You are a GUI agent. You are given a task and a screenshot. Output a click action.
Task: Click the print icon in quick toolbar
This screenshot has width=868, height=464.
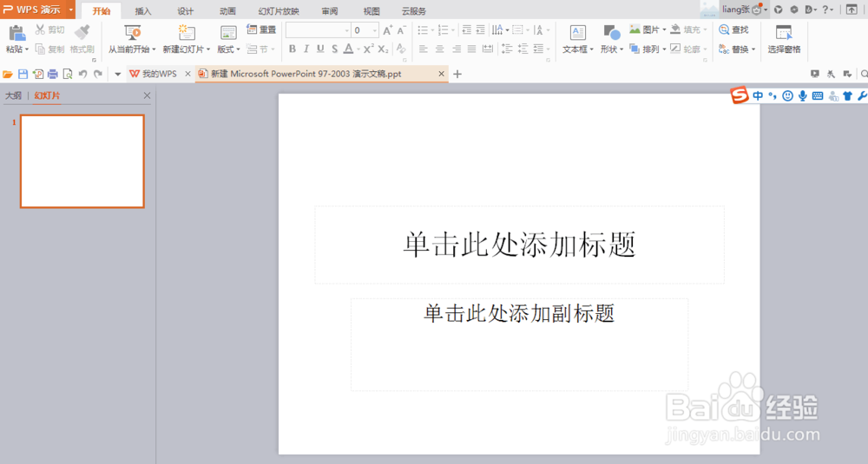coord(53,74)
